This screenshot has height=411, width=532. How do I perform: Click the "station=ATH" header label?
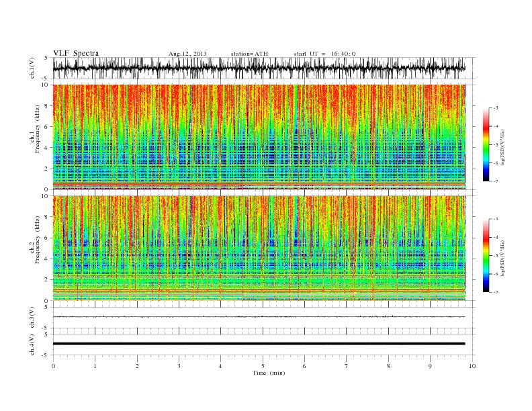pyautogui.click(x=249, y=54)
